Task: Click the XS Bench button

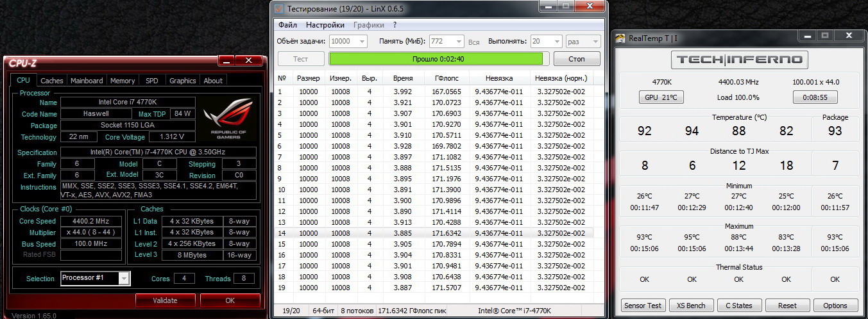Action: click(x=691, y=306)
